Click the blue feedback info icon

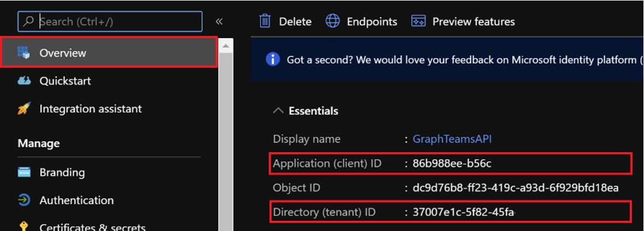pyautogui.click(x=273, y=59)
